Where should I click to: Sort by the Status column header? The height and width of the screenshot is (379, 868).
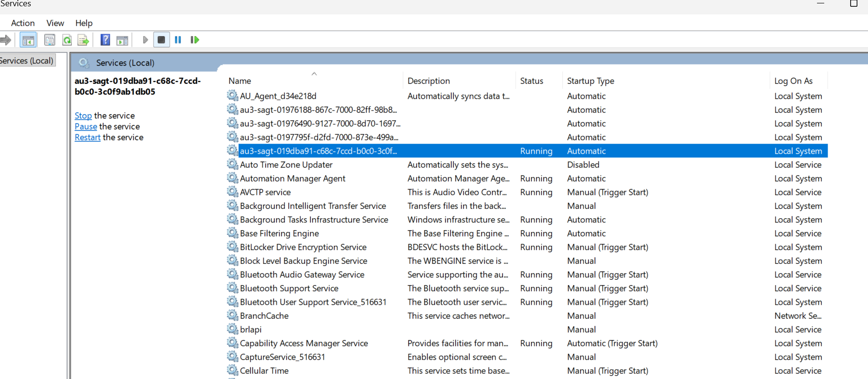pyautogui.click(x=532, y=81)
